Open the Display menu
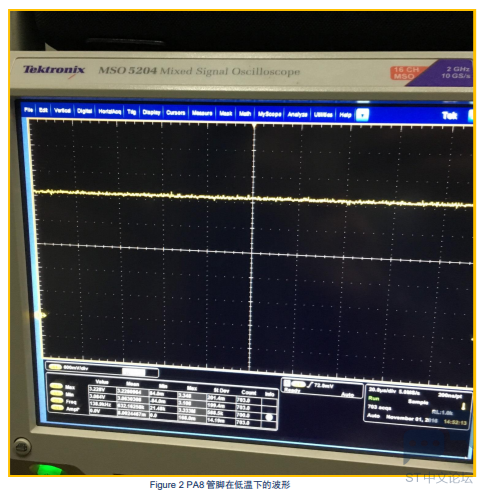 click(x=151, y=112)
